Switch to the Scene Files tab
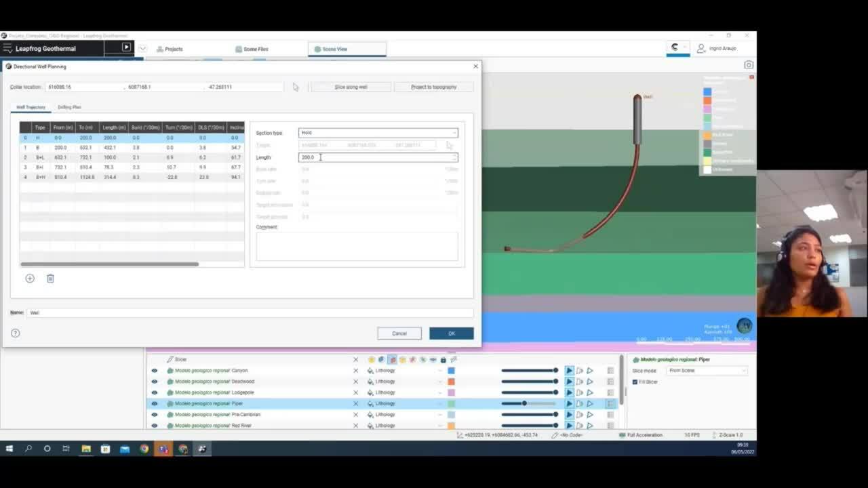Viewport: 868px width, 488px height. click(x=252, y=49)
